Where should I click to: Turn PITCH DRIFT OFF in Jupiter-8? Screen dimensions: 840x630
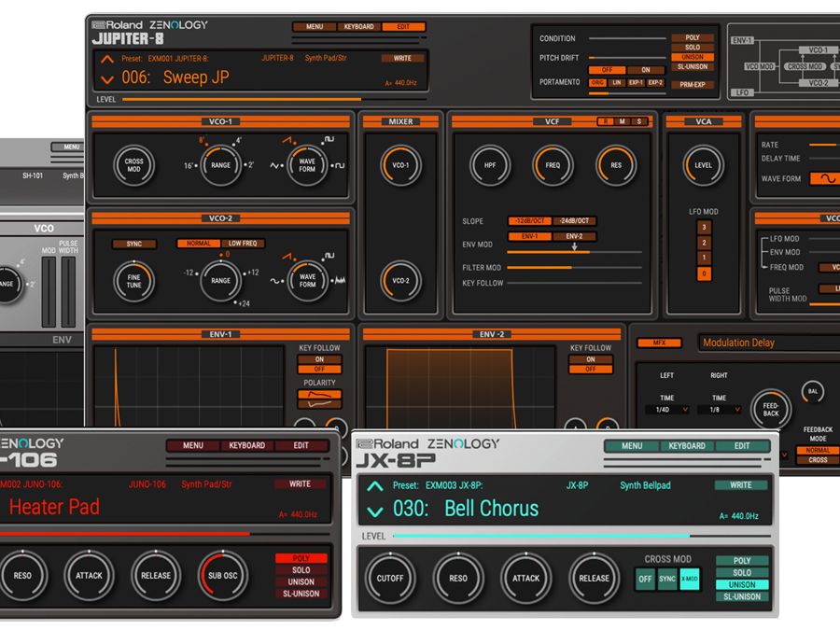click(607, 70)
